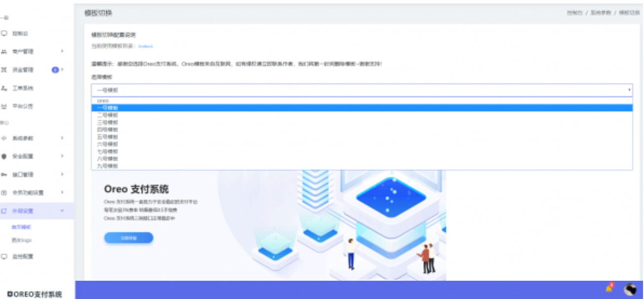Image resolution: width=644 pixels, height=299 pixels.
Task: Click the 控制台 monitor icon in sidebar
Action: point(4,34)
